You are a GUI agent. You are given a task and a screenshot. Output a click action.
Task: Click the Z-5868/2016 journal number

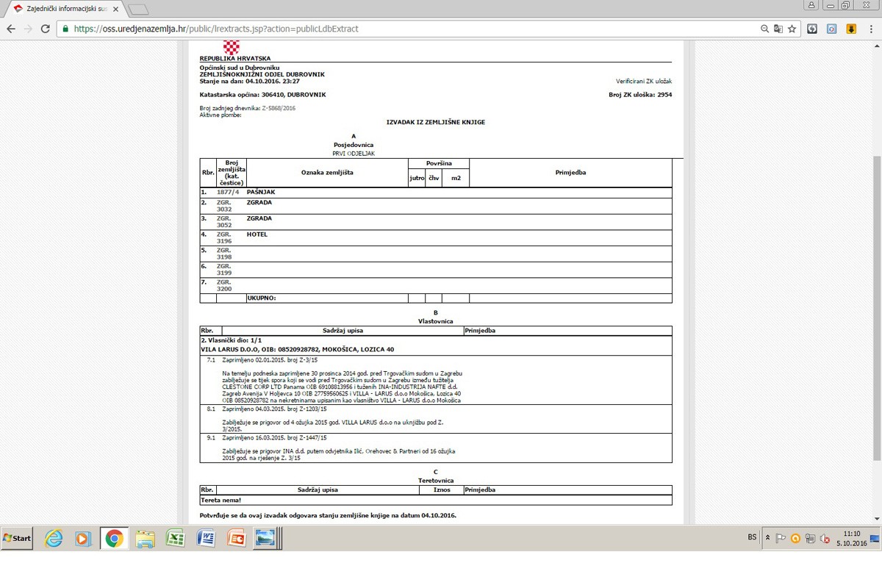[279, 108]
